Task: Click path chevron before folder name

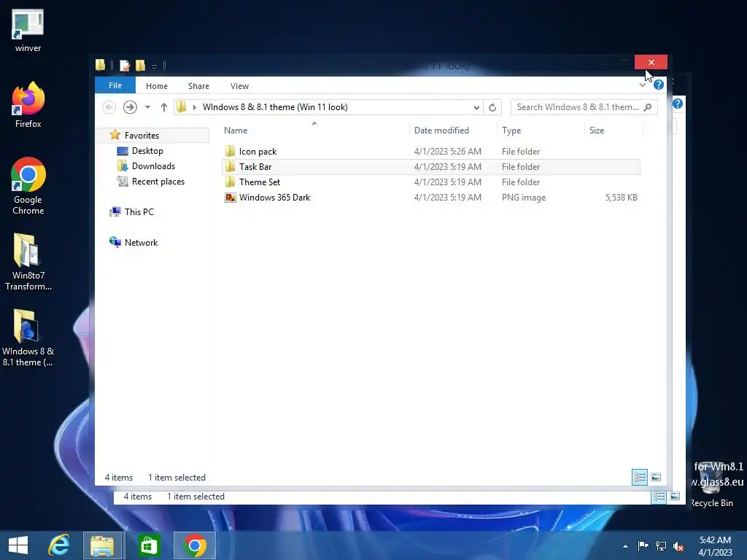Action: 194,107
